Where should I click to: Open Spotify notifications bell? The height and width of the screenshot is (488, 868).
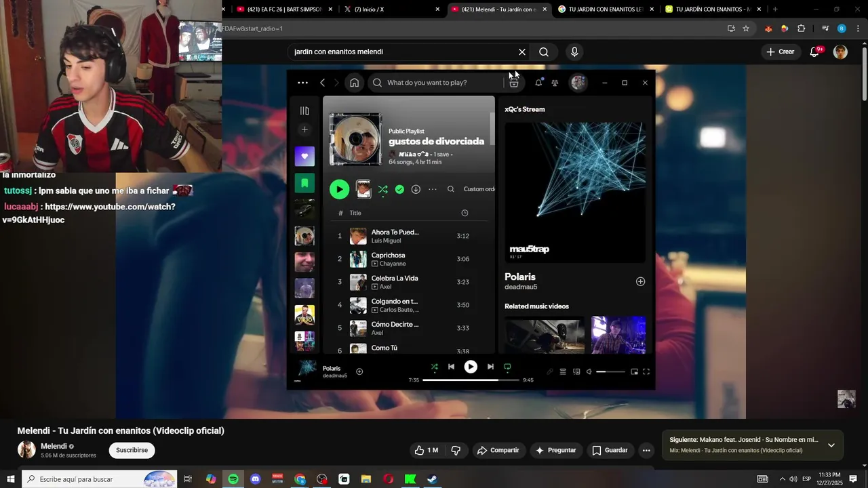pyautogui.click(x=538, y=83)
